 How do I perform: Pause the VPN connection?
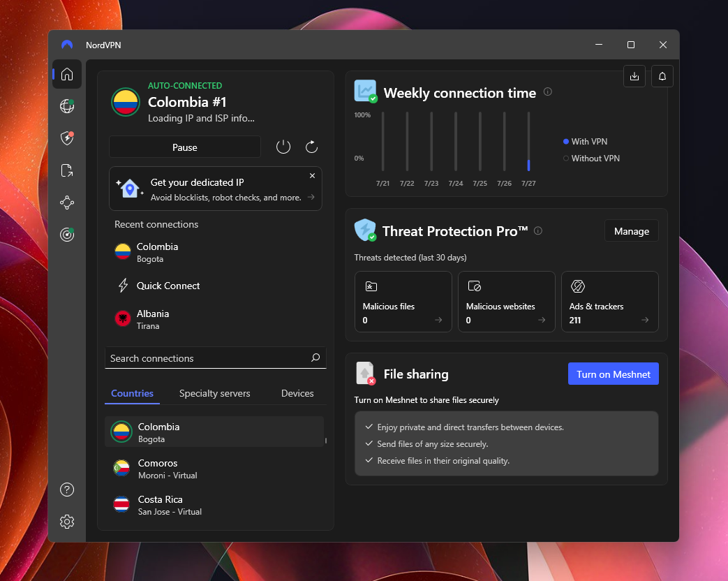click(185, 147)
